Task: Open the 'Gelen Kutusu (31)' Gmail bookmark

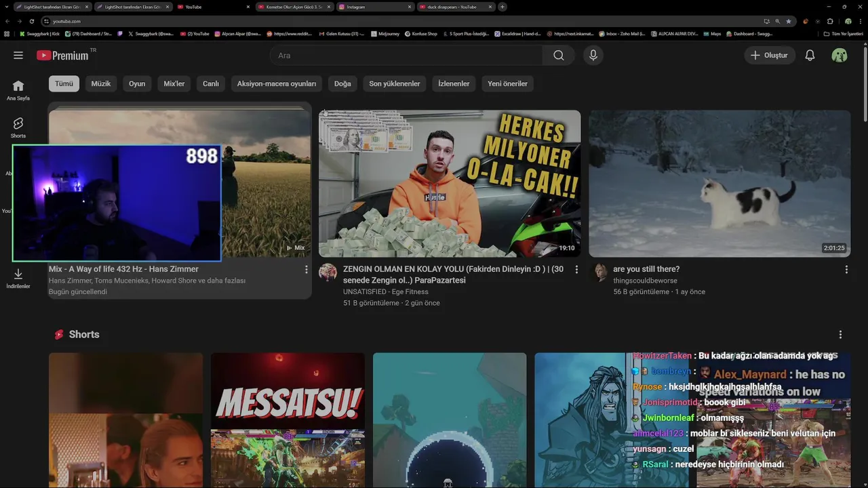Action: click(341, 33)
